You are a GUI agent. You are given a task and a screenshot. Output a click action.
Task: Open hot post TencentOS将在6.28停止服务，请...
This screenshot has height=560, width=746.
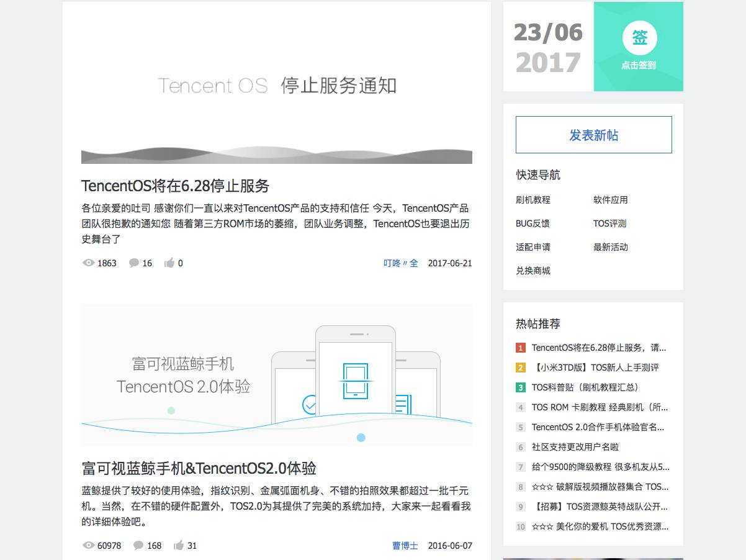(x=599, y=348)
